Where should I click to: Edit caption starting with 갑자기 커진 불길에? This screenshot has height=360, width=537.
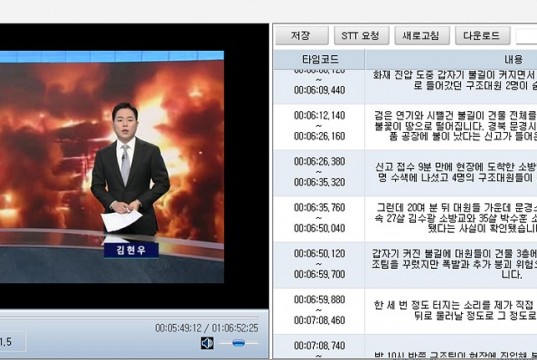451,264
